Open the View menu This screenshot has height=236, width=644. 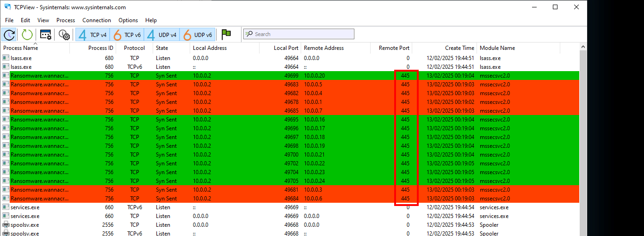[x=43, y=20]
